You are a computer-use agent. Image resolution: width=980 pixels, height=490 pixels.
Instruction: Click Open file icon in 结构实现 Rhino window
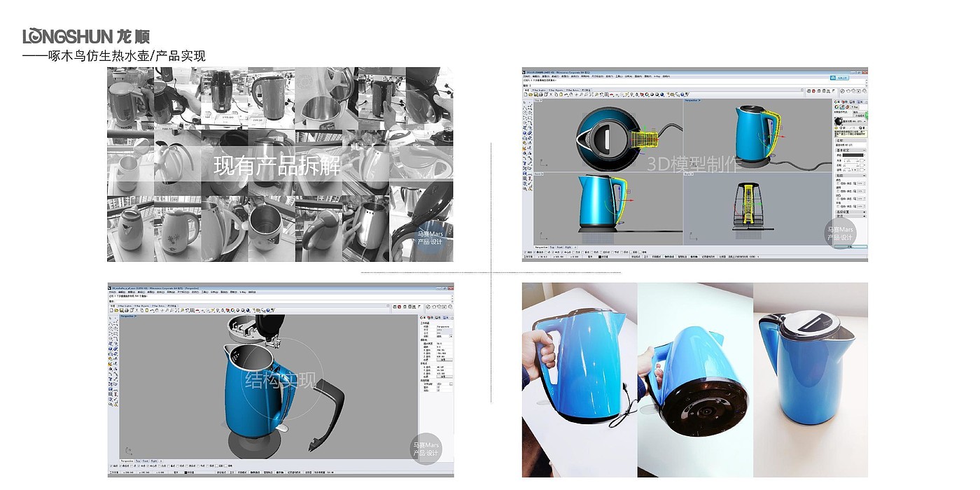coord(116,310)
